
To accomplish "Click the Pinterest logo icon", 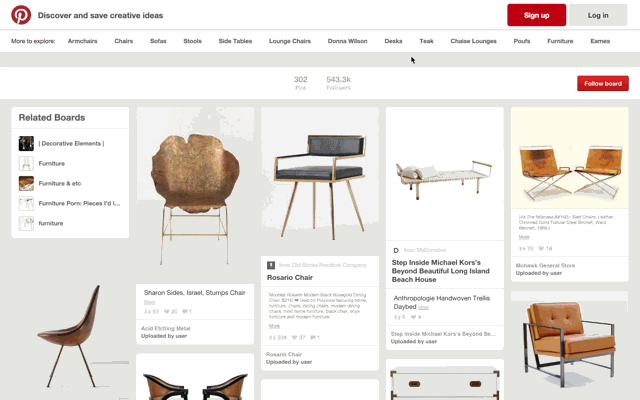I will point(21,15).
